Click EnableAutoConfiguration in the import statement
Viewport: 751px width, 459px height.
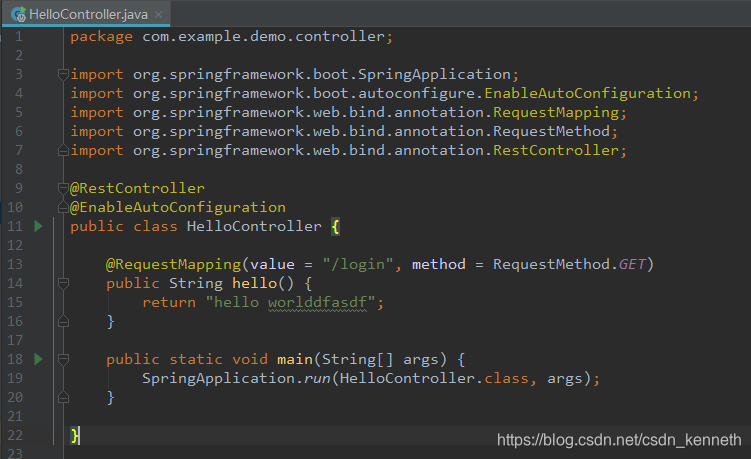[x=588, y=93]
